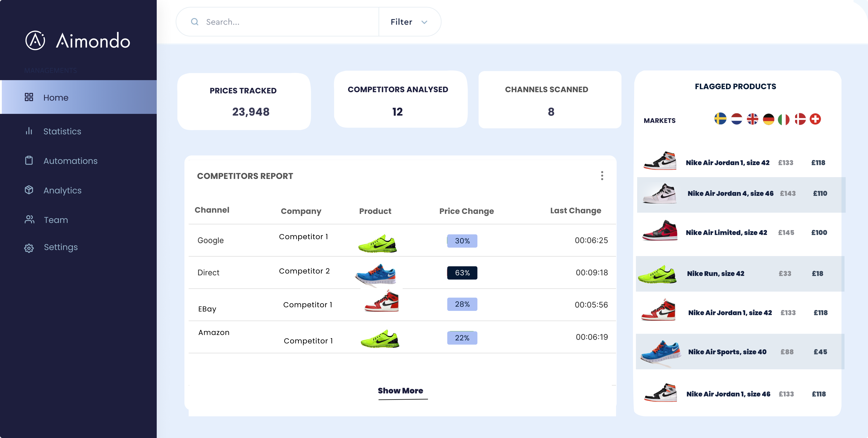The height and width of the screenshot is (438, 868).
Task: Open the Filter dropdown
Action: 409,21
